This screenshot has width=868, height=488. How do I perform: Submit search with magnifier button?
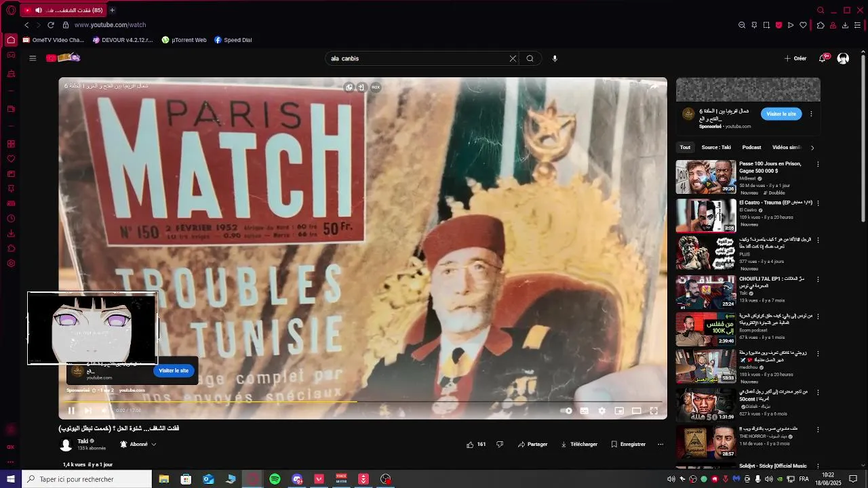pos(530,58)
